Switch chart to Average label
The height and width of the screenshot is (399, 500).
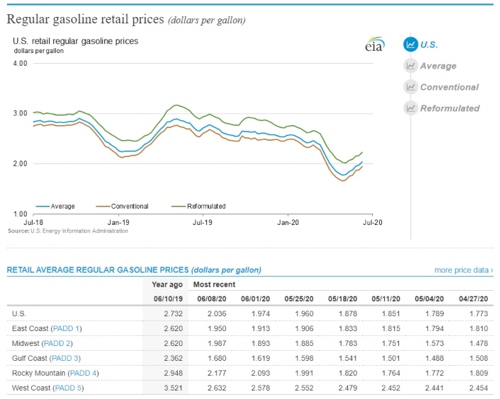coord(438,66)
